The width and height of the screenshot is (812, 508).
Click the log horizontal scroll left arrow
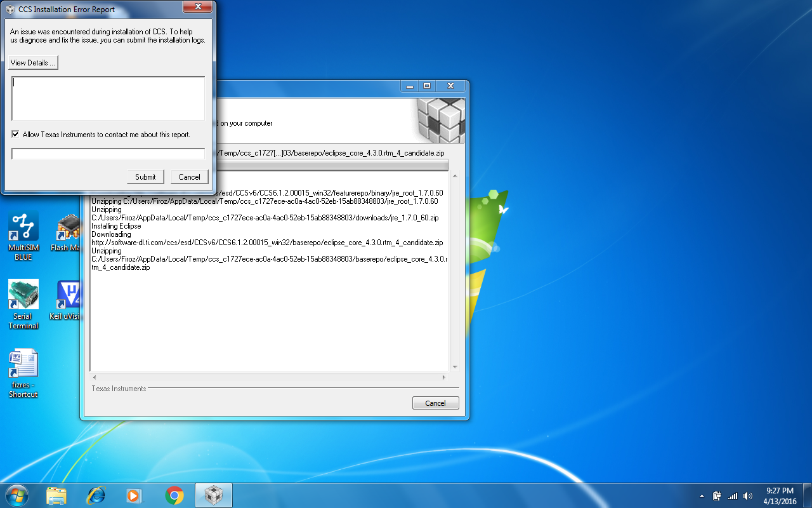click(x=95, y=377)
